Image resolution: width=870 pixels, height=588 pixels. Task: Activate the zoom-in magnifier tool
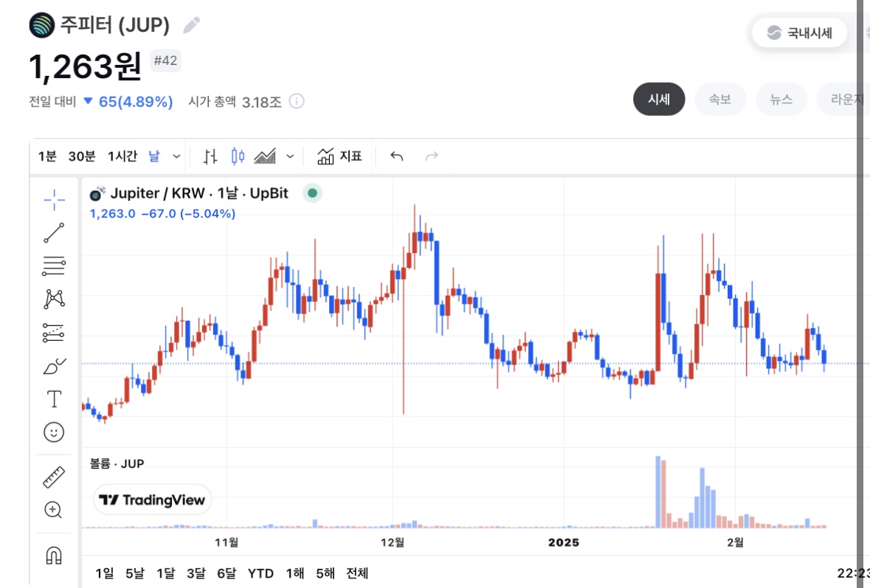[53, 510]
